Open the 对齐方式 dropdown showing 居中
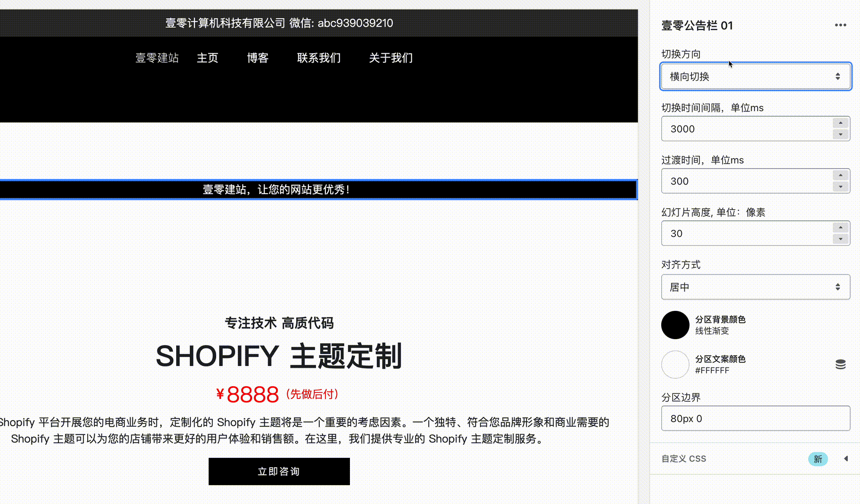The image size is (860, 504). click(755, 287)
